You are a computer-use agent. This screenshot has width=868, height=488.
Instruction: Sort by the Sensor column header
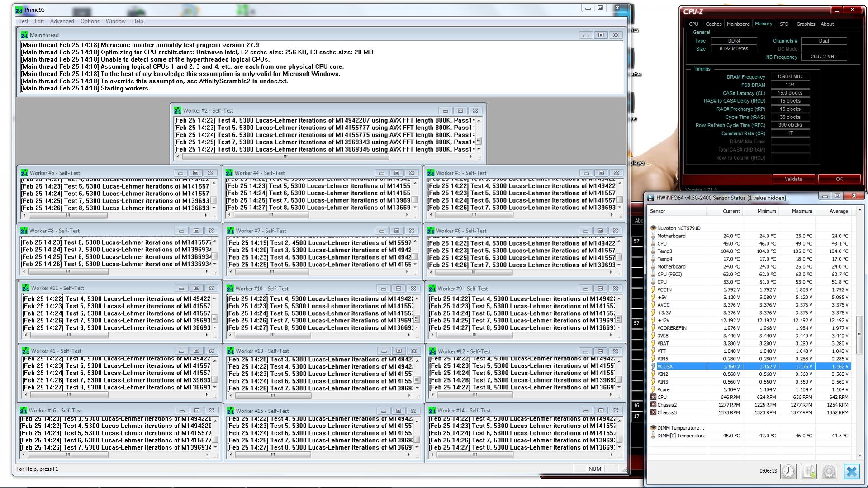[x=677, y=211]
